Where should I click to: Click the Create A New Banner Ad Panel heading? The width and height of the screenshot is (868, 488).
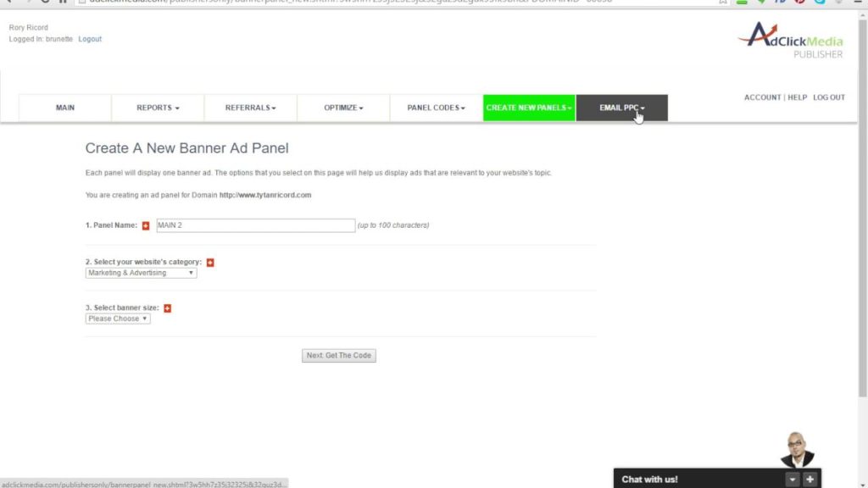click(186, 148)
